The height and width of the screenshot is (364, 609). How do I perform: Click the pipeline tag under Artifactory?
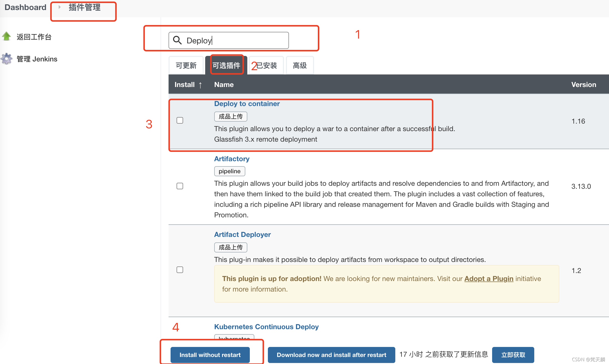[x=230, y=171]
